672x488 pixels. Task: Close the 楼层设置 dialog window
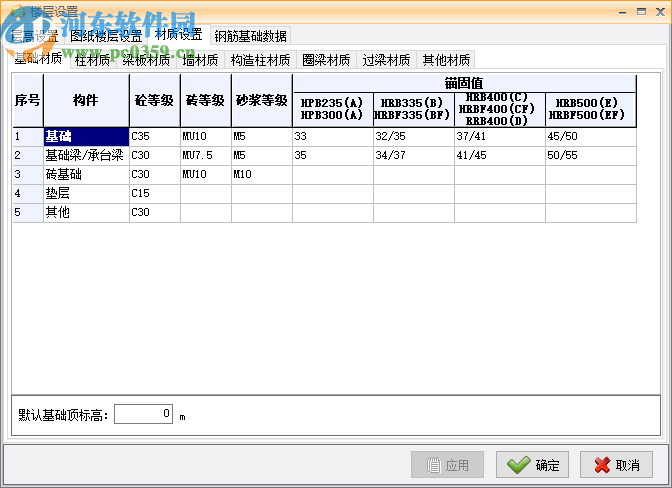pos(660,12)
